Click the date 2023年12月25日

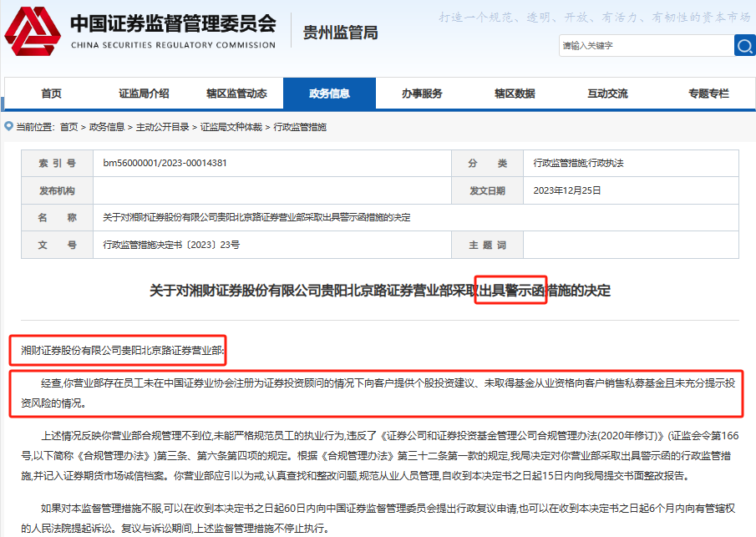click(567, 190)
